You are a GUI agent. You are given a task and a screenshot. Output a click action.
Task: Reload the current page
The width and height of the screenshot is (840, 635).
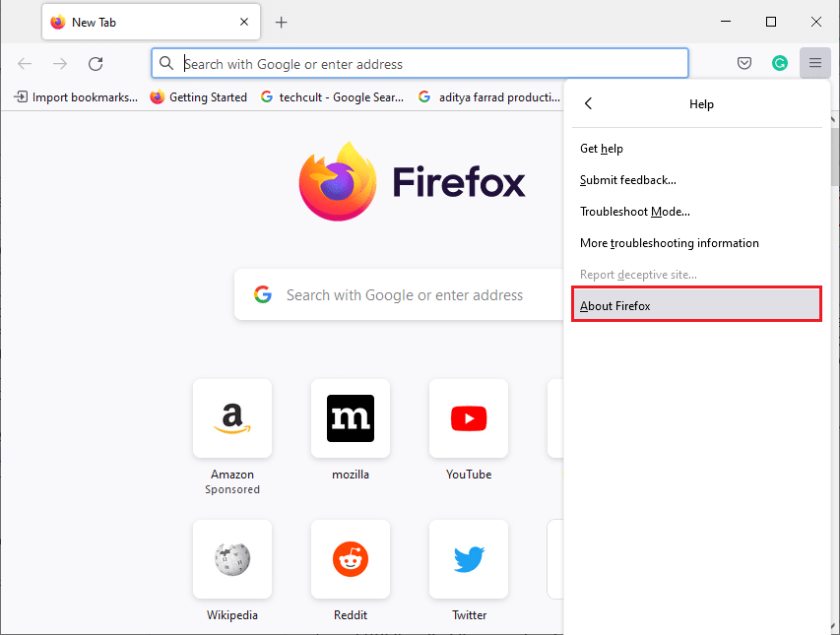click(96, 64)
